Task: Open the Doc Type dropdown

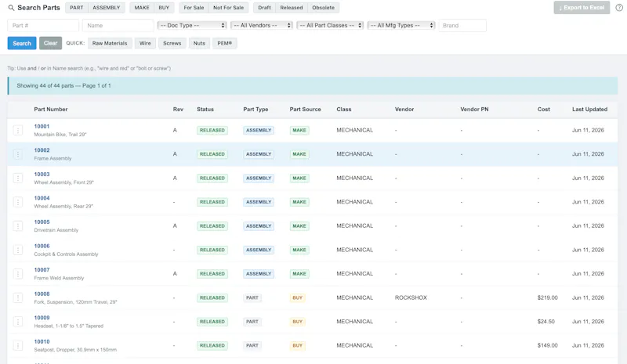Action: coord(192,25)
